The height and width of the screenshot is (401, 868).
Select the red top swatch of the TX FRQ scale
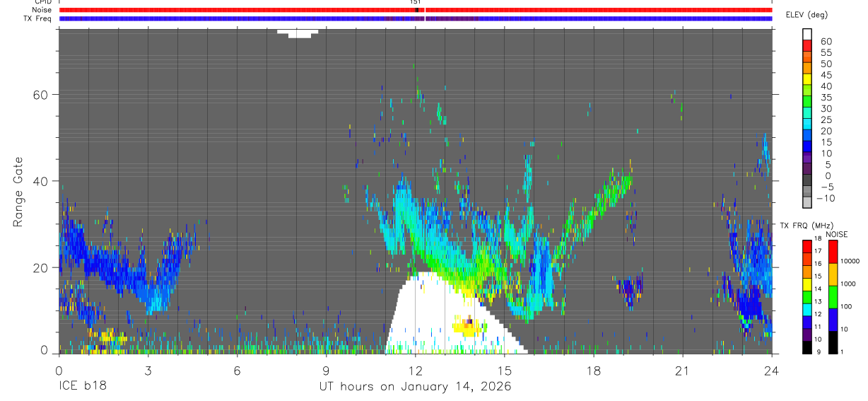pyautogui.click(x=807, y=245)
